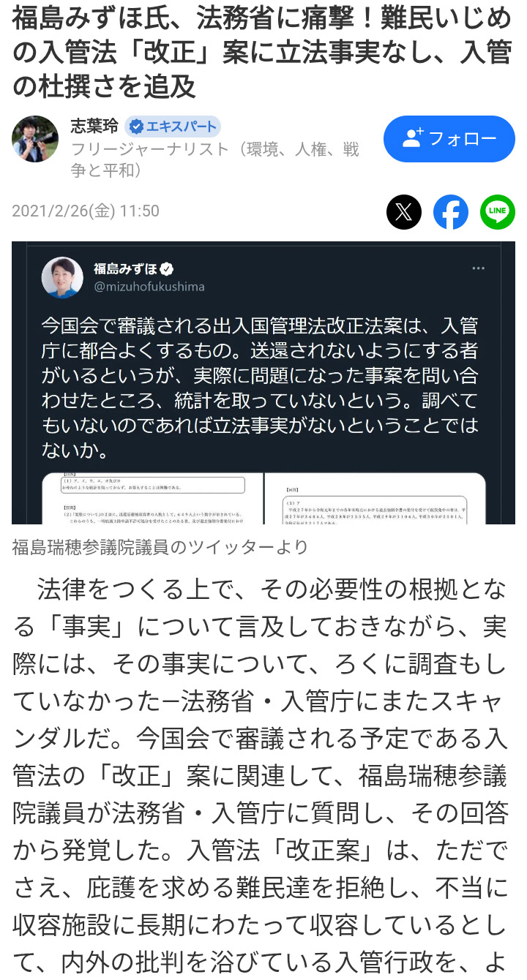
Task: Tap the checkmark icon in エキスパート badge
Action: coord(136,127)
